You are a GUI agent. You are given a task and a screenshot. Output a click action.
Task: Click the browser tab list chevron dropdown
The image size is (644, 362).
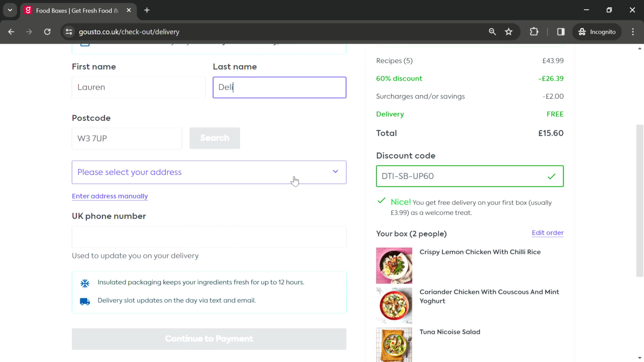click(10, 10)
